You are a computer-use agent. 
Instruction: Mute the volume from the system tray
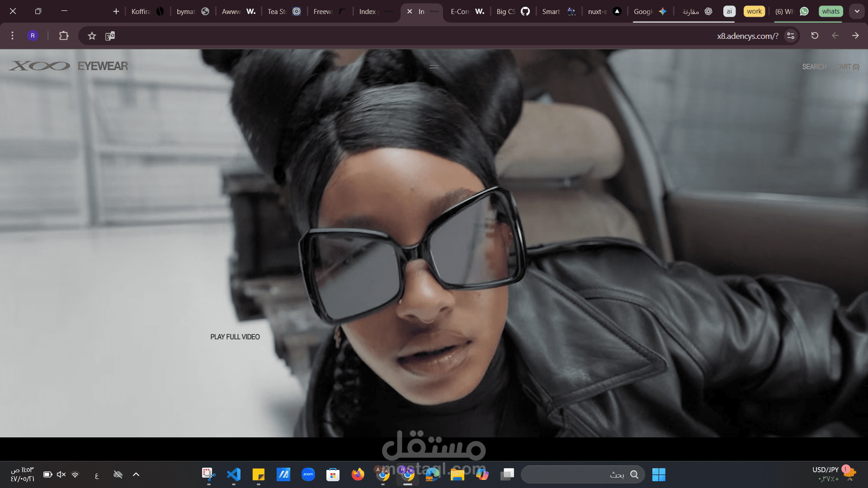(x=61, y=474)
